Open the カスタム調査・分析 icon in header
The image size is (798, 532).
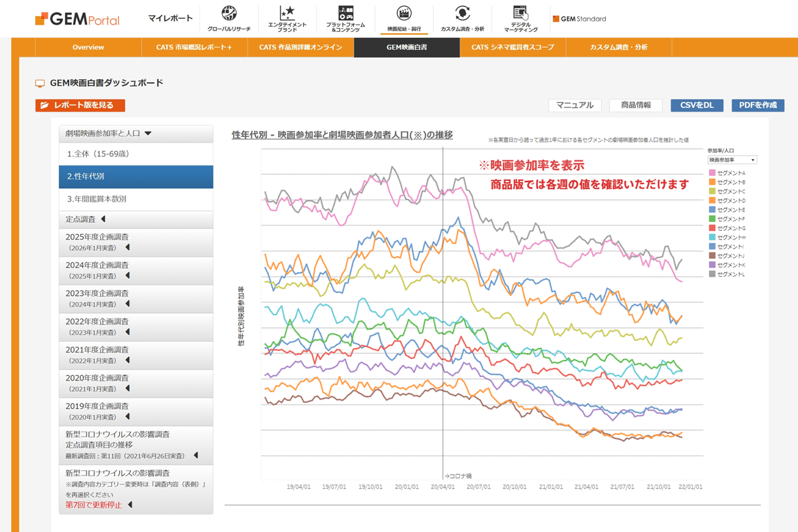[x=462, y=14]
